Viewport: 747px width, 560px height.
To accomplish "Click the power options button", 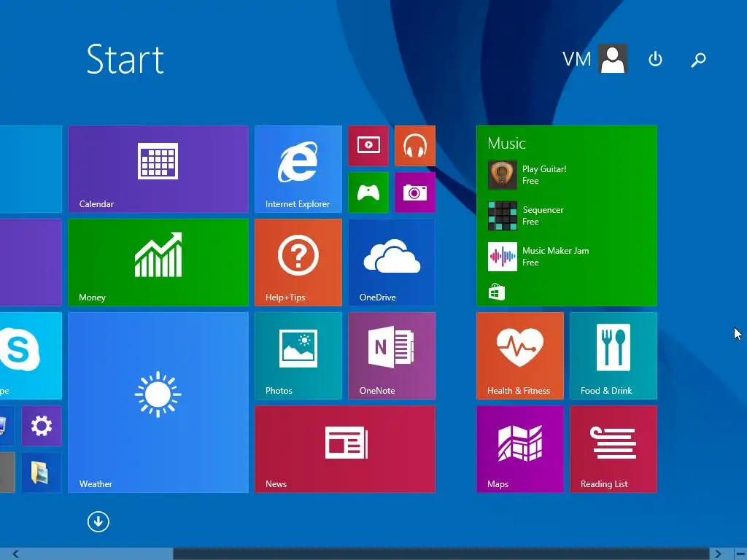I will [656, 60].
